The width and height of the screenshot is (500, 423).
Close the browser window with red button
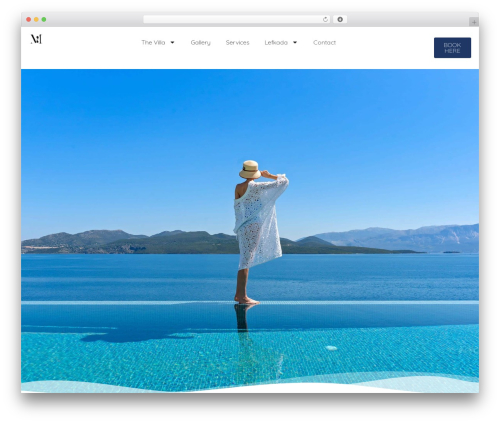(x=29, y=19)
